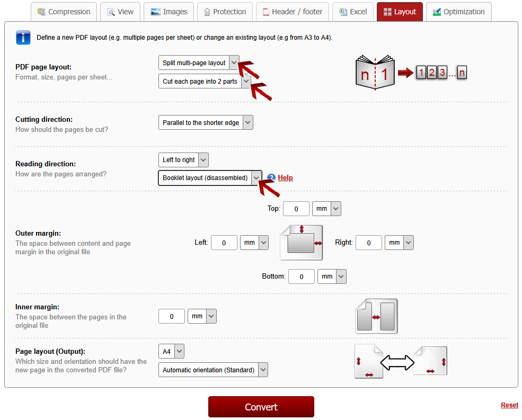Open the A4 output page size dropdown
Screen dimensions: 522x420
(x=171, y=351)
